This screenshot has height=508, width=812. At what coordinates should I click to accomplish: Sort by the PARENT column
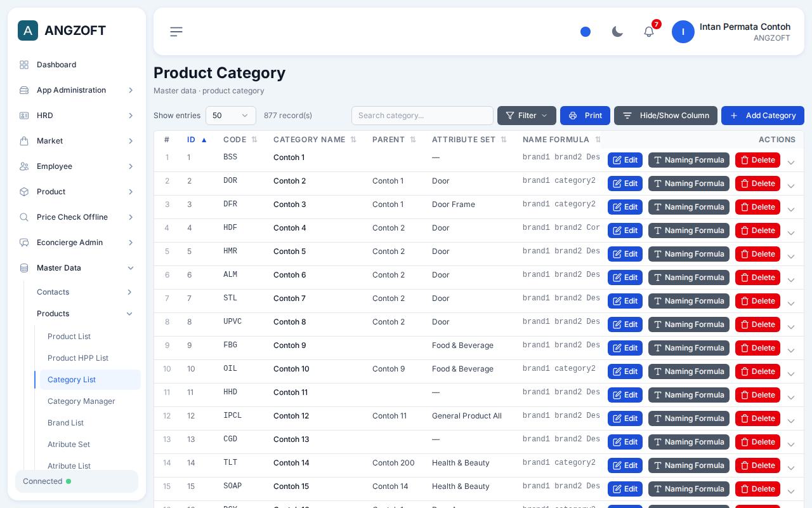394,140
